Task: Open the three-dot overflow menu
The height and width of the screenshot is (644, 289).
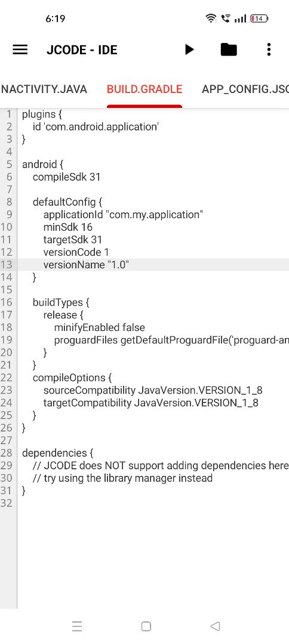Action: tap(269, 49)
